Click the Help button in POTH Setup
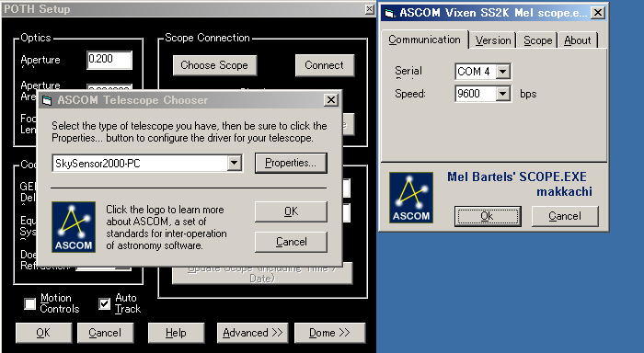The width and height of the screenshot is (644, 353). 176,333
